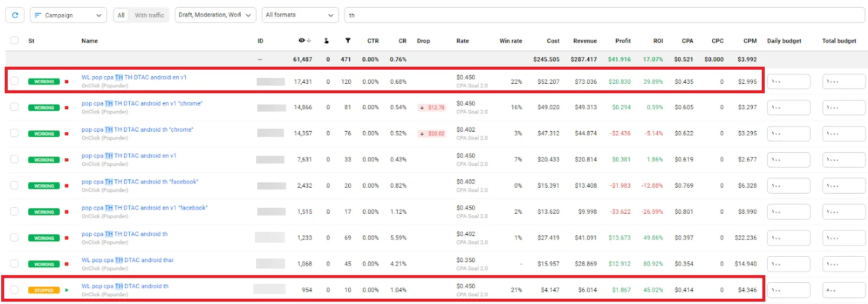Click the 61,487 total impressions value
Screen dimensions: 868x304
(302, 60)
